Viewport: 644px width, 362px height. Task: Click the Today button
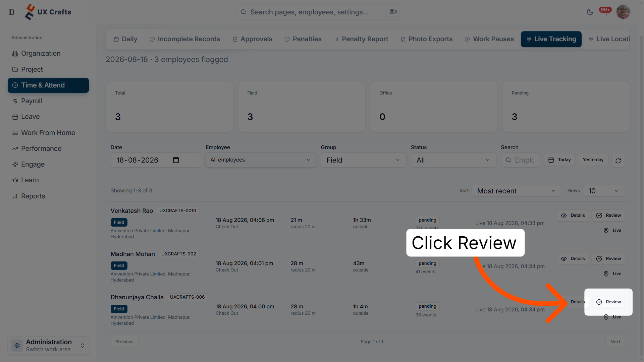(559, 160)
